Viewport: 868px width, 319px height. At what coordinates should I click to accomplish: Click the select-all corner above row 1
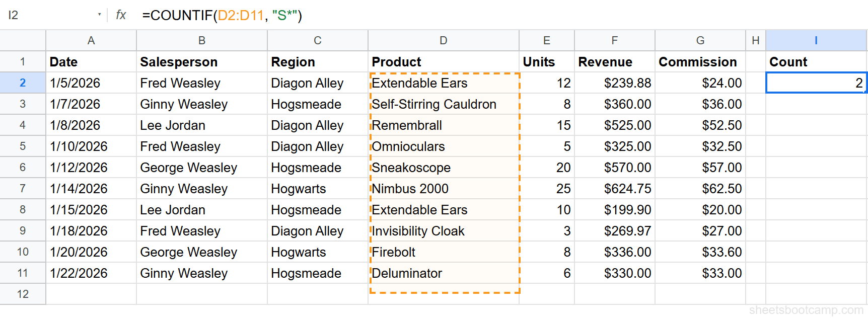coord(22,40)
